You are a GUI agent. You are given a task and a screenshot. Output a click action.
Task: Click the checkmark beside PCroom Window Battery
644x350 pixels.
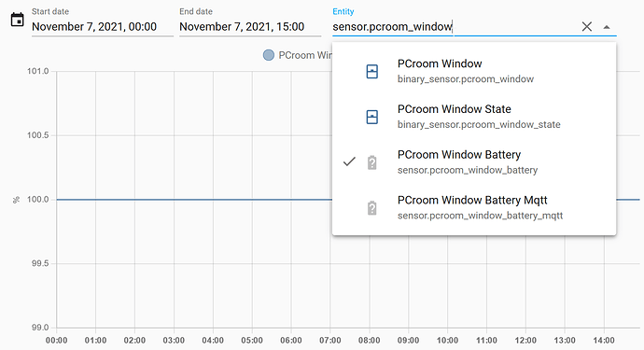[349, 161]
